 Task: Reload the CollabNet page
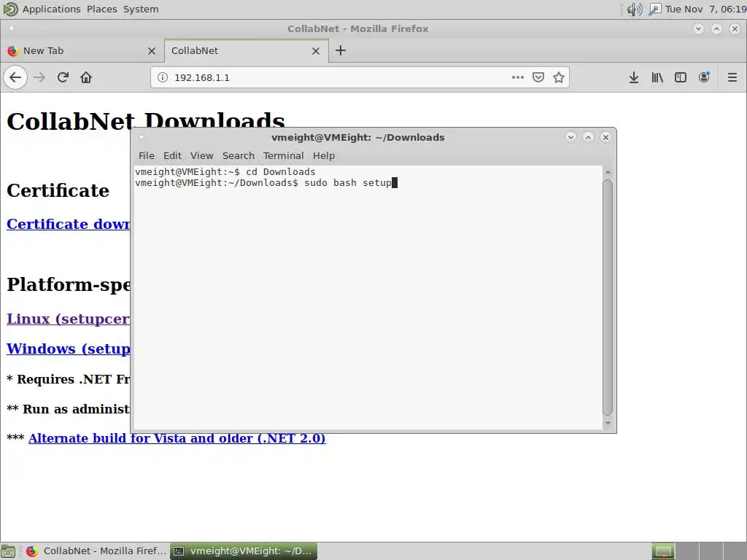click(63, 77)
